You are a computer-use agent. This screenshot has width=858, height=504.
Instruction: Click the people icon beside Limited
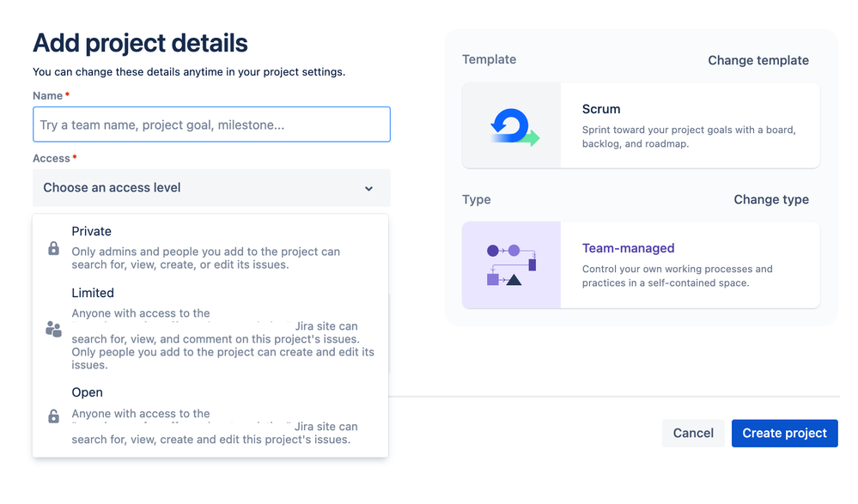(x=53, y=329)
